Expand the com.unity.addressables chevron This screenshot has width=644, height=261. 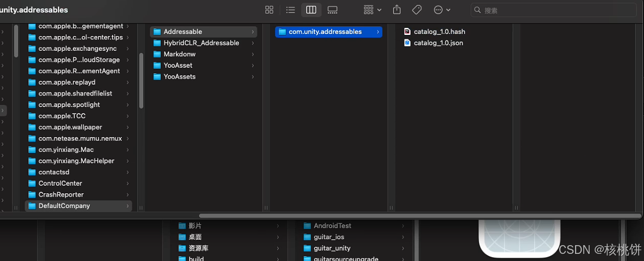[377, 32]
